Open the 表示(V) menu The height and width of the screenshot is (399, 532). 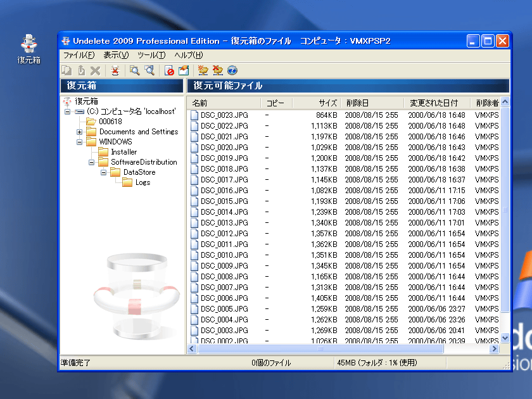[116, 55]
